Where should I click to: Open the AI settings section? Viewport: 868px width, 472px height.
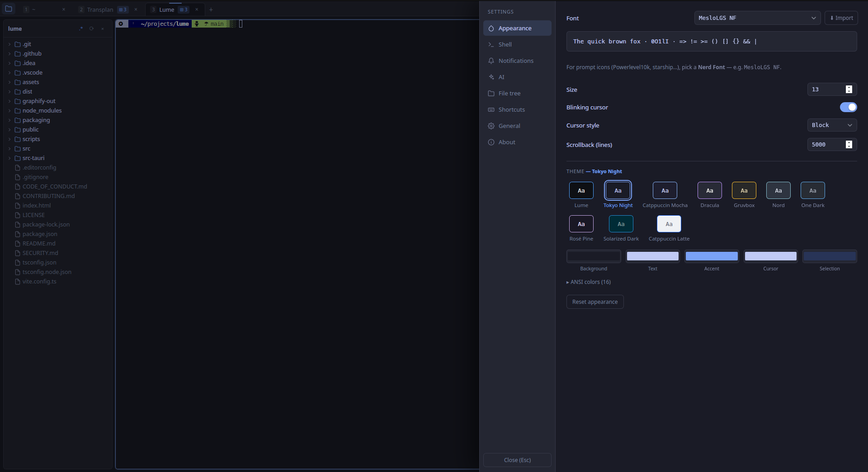(x=517, y=77)
